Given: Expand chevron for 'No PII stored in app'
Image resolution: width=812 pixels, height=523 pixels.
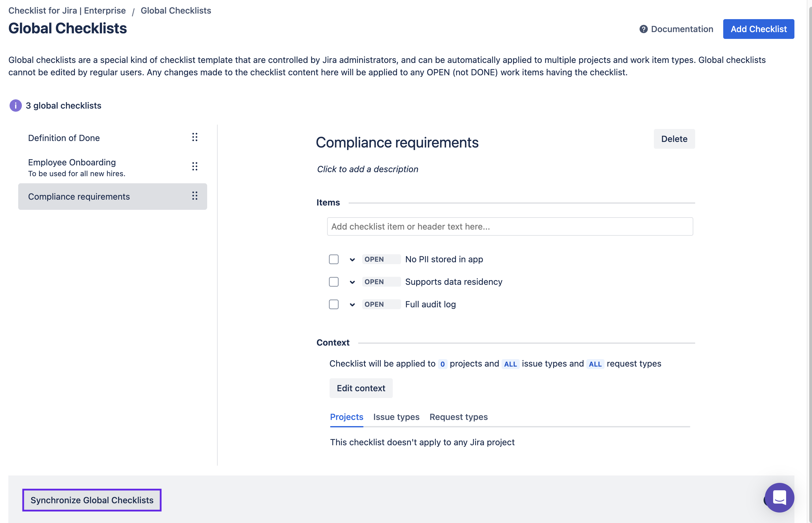Looking at the screenshot, I should pos(352,260).
